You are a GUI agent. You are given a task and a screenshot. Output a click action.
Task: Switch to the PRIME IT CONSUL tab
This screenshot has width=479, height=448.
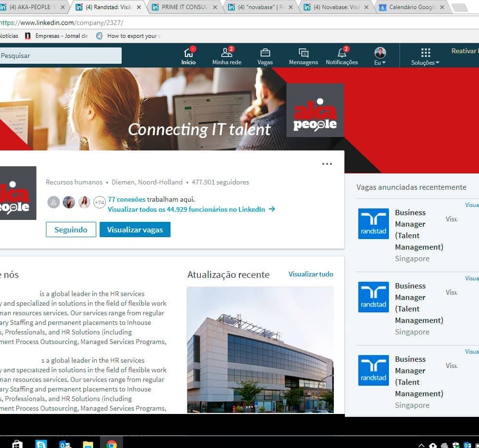click(x=184, y=7)
